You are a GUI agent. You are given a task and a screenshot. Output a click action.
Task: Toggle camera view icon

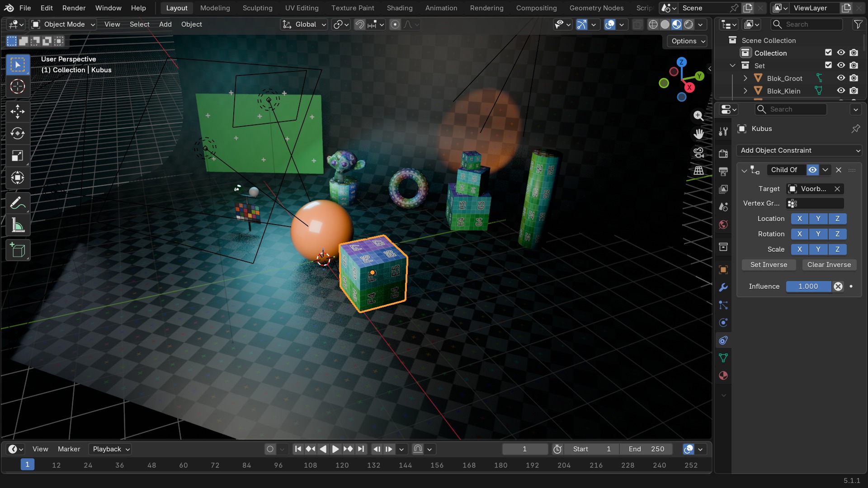pyautogui.click(x=698, y=152)
